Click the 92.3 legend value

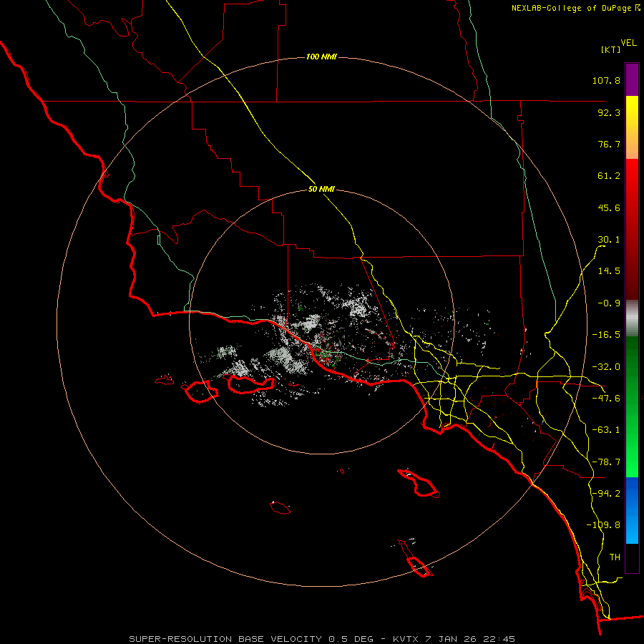(x=609, y=112)
